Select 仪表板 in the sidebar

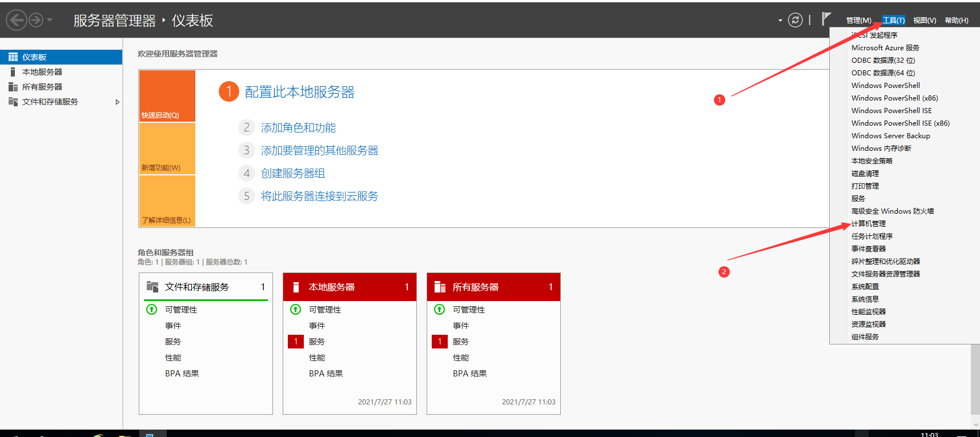(x=61, y=57)
